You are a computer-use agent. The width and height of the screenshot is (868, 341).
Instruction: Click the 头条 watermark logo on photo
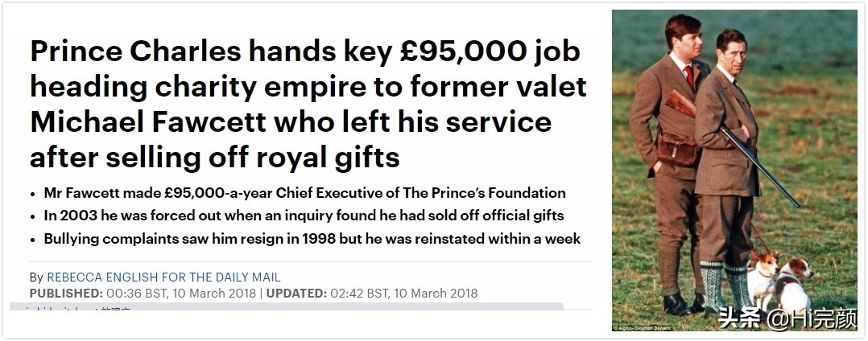tap(740, 318)
